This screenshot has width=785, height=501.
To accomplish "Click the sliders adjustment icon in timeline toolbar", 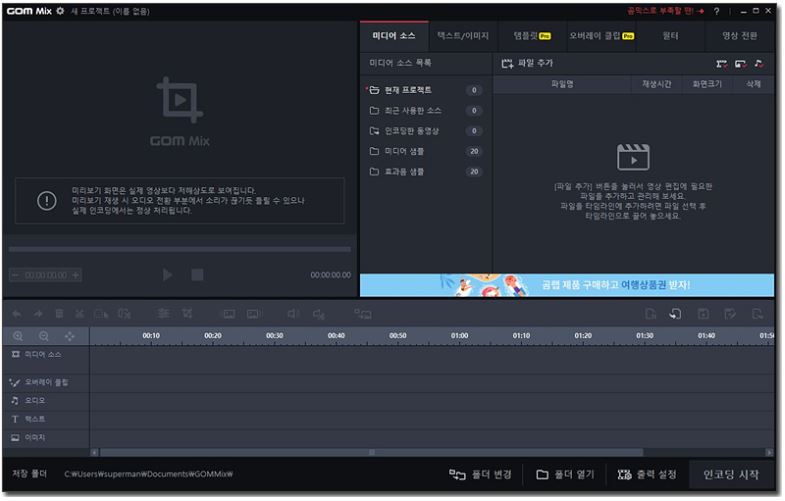I will pyautogui.click(x=163, y=314).
